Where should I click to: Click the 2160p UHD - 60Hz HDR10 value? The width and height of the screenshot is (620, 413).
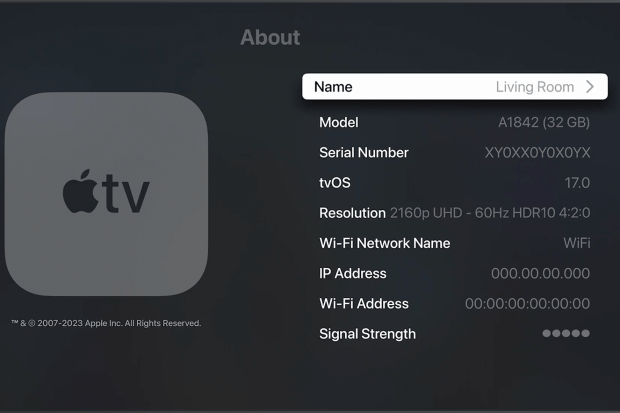[x=490, y=213]
